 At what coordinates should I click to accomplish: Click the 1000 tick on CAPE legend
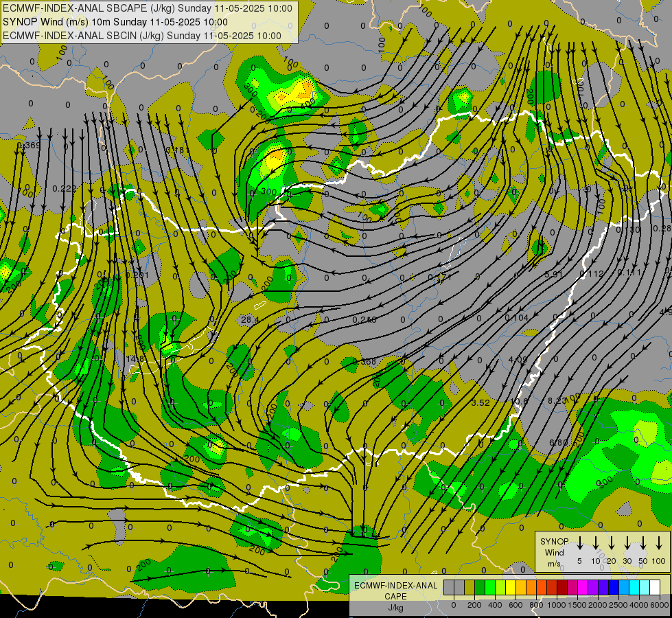pyautogui.click(x=557, y=605)
